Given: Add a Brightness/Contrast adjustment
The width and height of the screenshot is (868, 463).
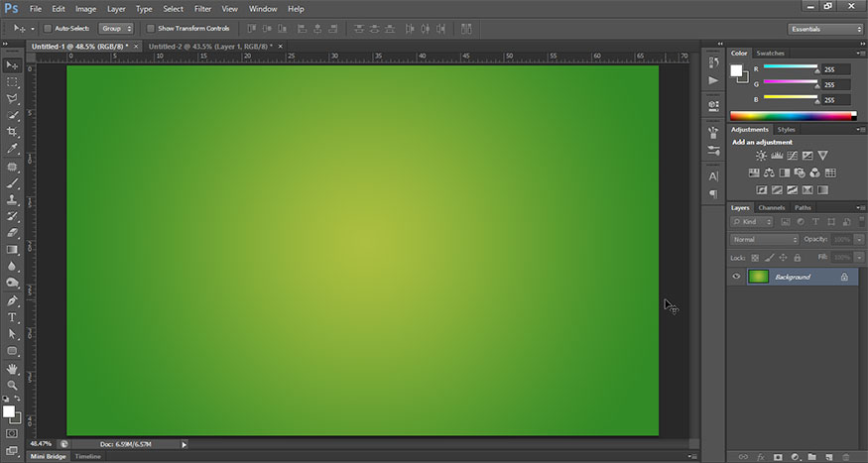Looking at the screenshot, I should (761, 156).
